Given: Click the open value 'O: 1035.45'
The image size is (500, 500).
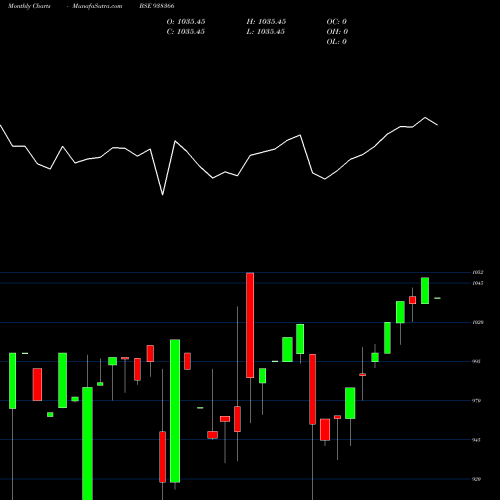Looking at the screenshot, I should [x=186, y=22].
